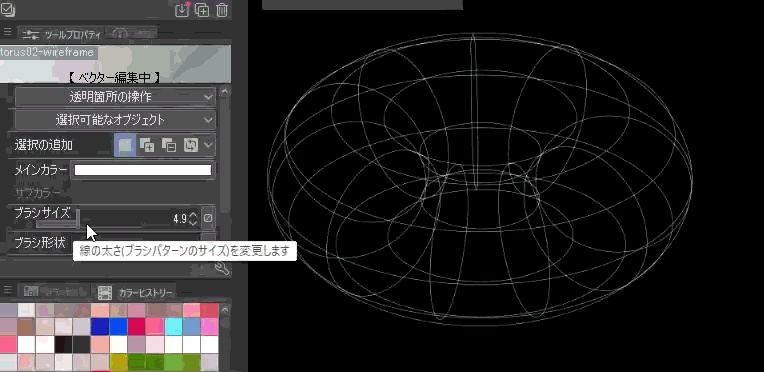Pick the brown color swatch
The height and width of the screenshot is (372, 764).
pos(26,327)
